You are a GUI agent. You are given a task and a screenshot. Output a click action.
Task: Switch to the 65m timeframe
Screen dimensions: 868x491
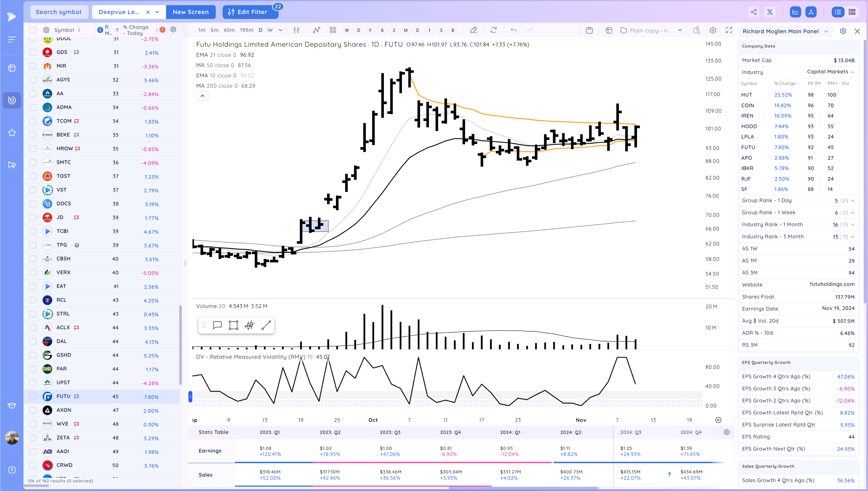pos(229,30)
